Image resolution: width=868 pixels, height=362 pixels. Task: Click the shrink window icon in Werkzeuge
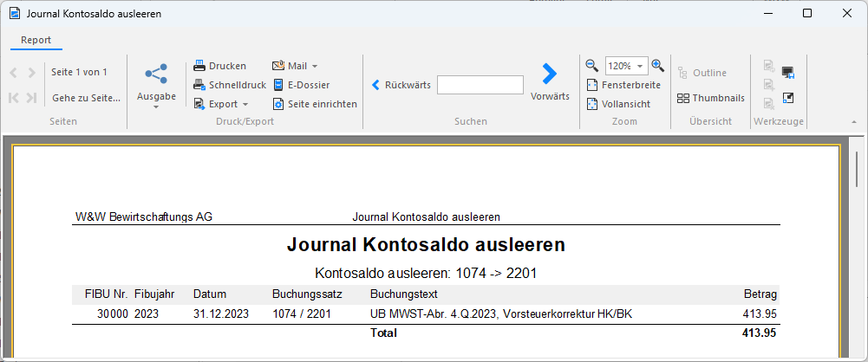click(x=788, y=98)
